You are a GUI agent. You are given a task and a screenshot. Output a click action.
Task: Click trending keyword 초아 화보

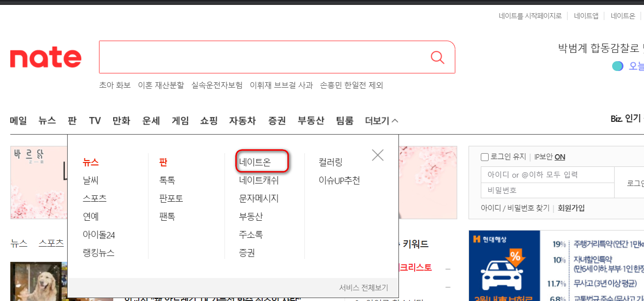(115, 85)
